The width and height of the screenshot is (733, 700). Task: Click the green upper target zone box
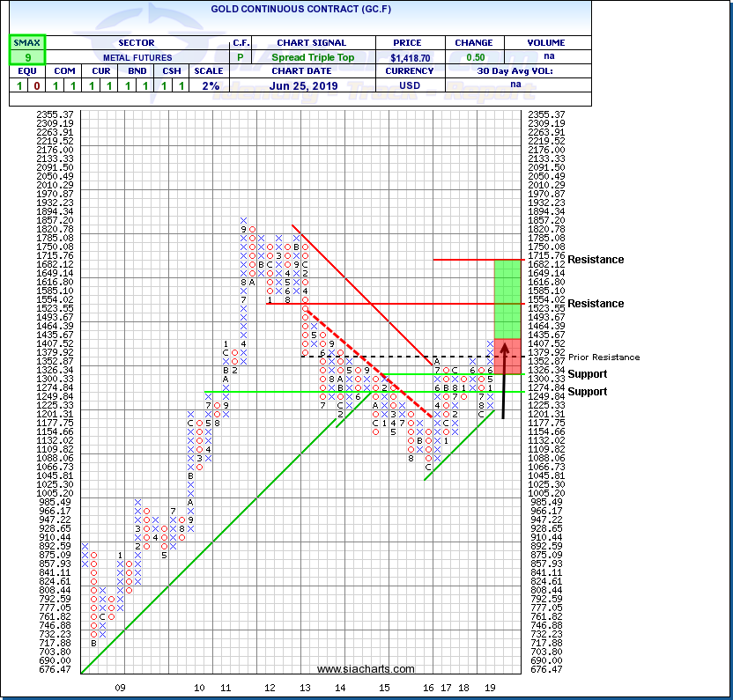(x=507, y=298)
